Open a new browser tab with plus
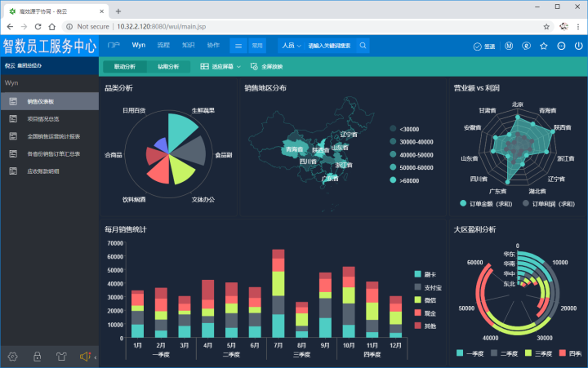Screen dimensions: 588x368 [118, 11]
